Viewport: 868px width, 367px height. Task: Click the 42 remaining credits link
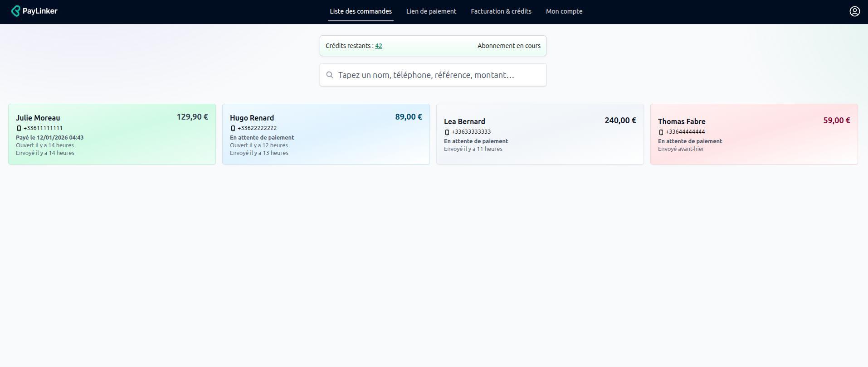pyautogui.click(x=378, y=46)
